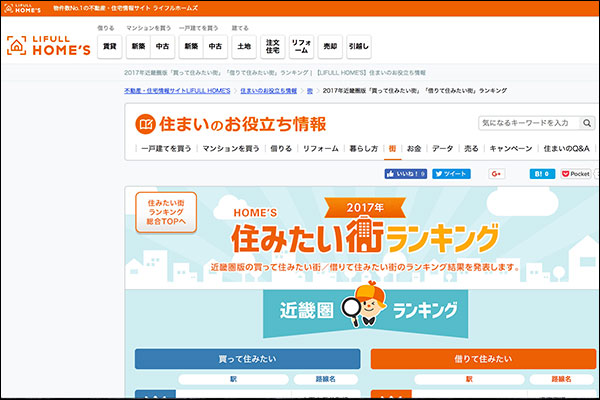This screenshot has height=400, width=600.
Task: Click the search magnifier icon
Action: (x=584, y=123)
